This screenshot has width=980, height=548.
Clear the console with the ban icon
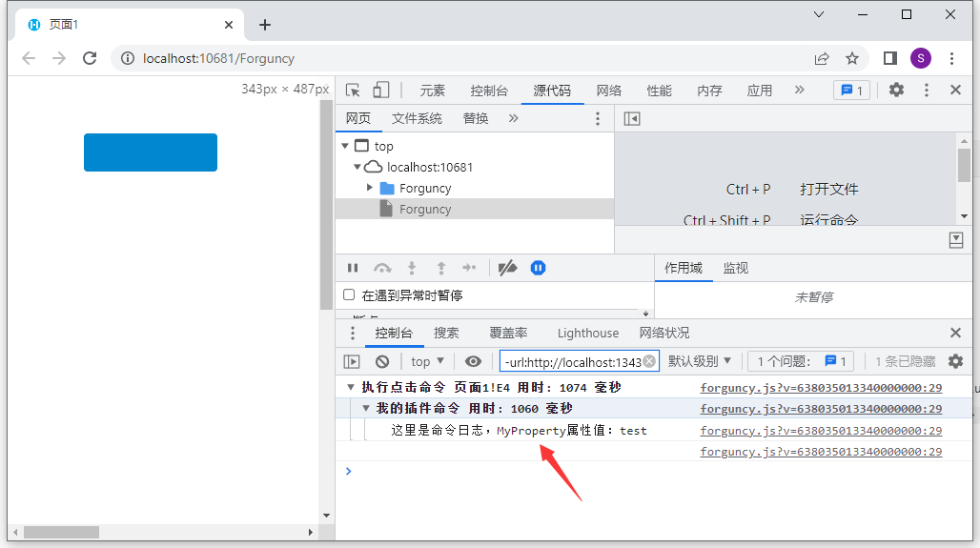(382, 361)
